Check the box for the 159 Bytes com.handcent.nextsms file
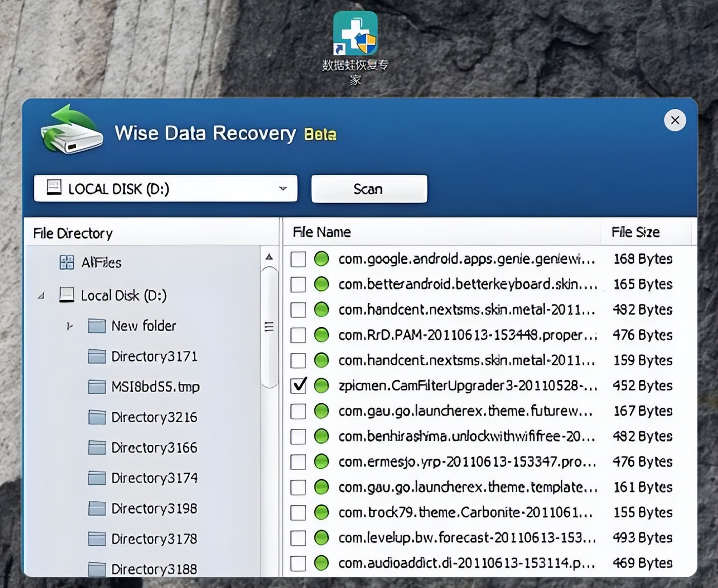Viewport: 718px width, 588px height. point(298,360)
